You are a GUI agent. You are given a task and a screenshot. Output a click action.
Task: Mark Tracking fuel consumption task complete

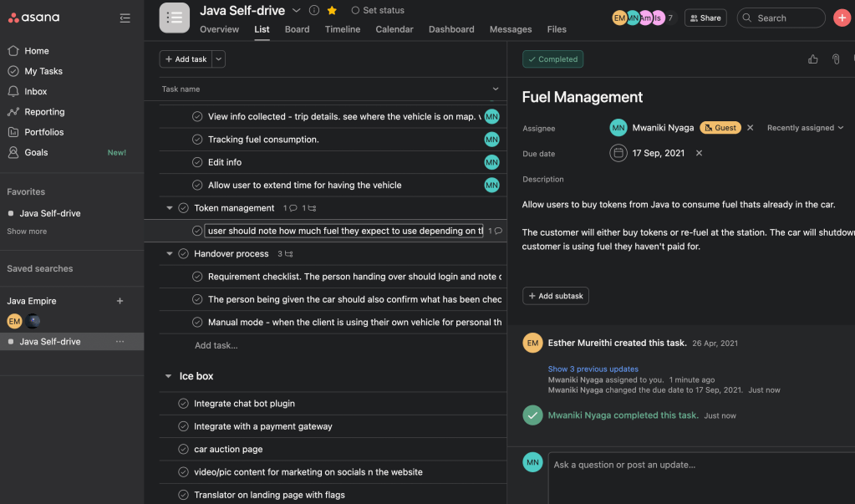click(x=197, y=140)
